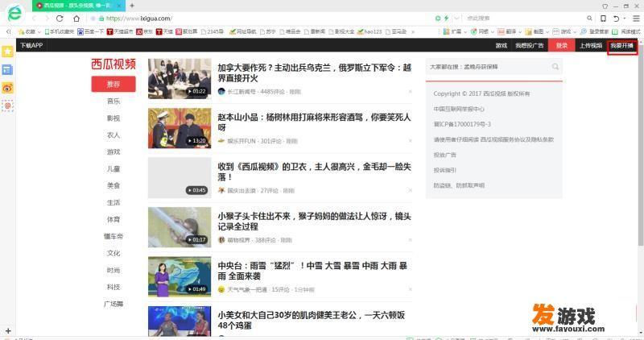Go back using the browser back arrow
Image resolution: width=644 pixels, height=340 pixels.
click(x=34, y=19)
